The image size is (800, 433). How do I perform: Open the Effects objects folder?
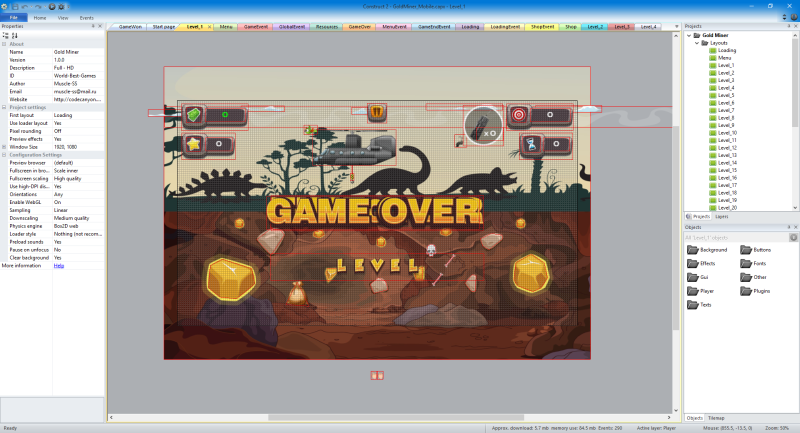[701, 264]
